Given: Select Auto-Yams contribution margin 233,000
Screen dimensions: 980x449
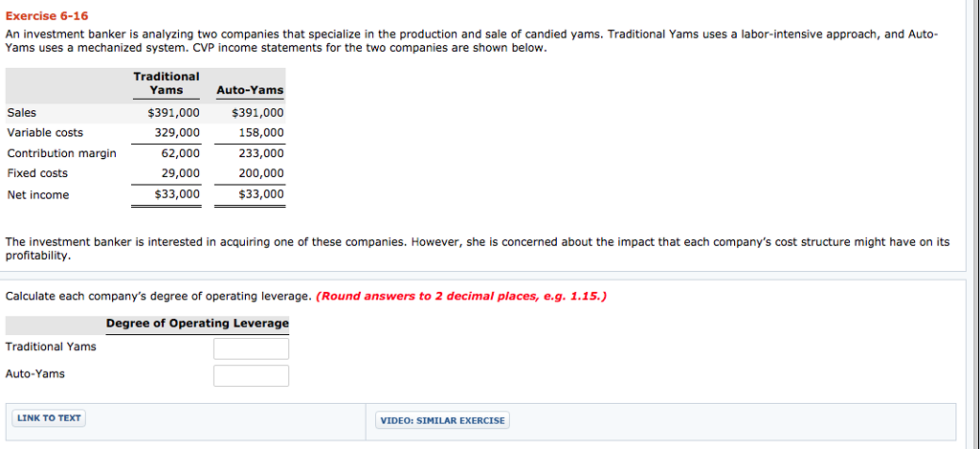Looking at the screenshot, I should 261,153.
